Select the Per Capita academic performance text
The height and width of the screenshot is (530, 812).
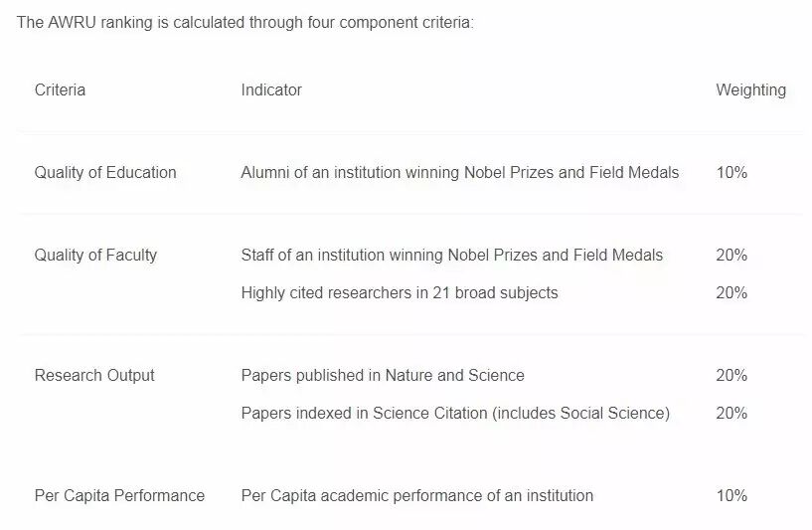click(416, 496)
